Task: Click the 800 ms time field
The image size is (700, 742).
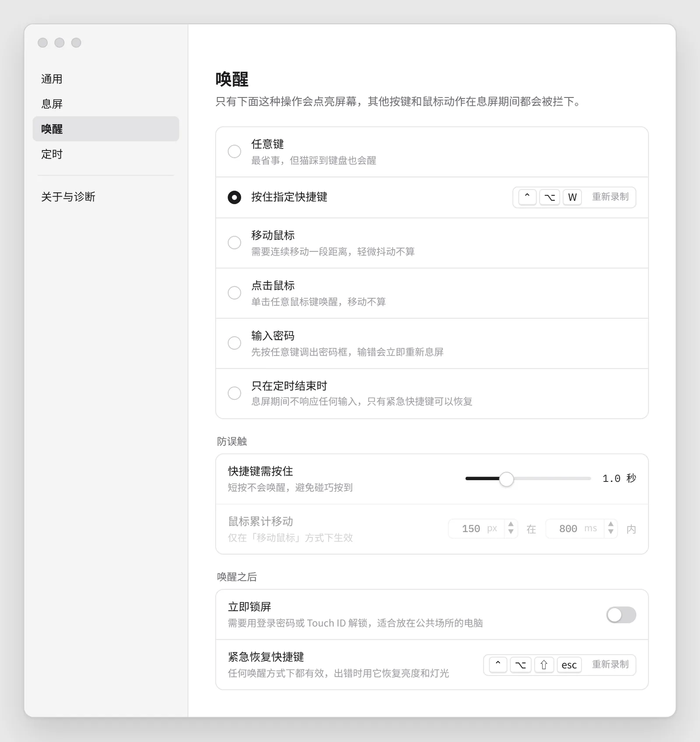Action: pos(574,529)
